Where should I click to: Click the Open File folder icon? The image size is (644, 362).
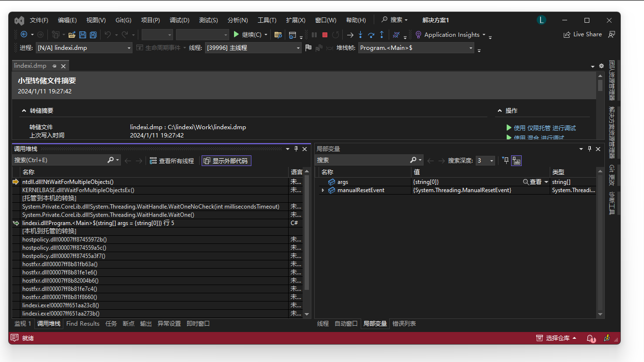(72, 35)
